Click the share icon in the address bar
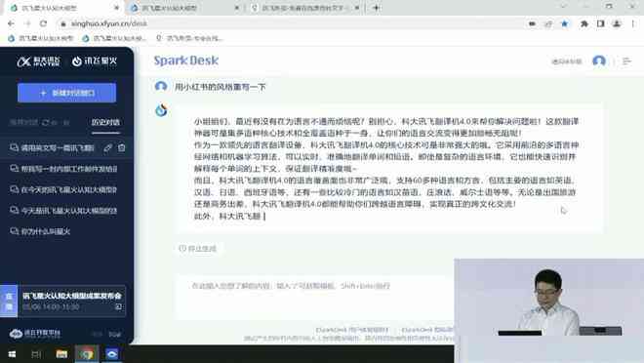This screenshot has width=644, height=363. point(548,23)
